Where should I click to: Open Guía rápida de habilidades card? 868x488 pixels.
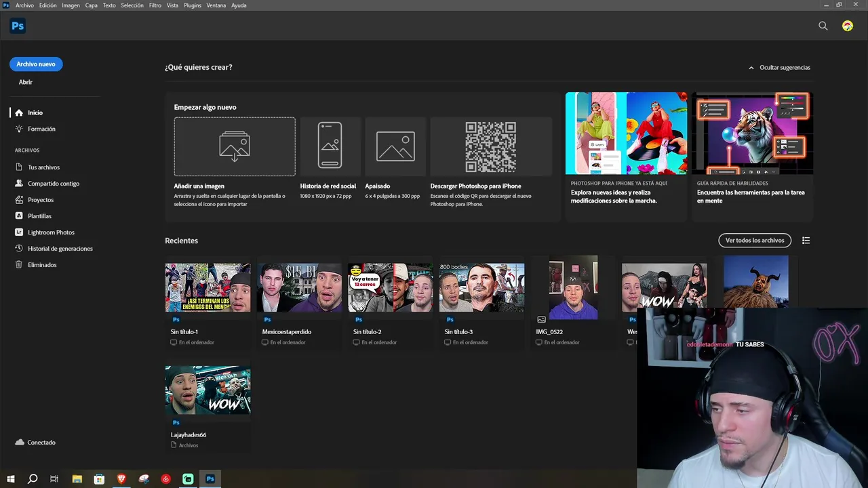[752, 156]
